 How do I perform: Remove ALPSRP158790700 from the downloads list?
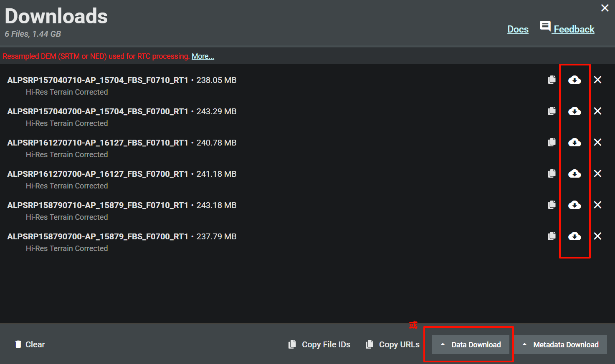(x=597, y=236)
